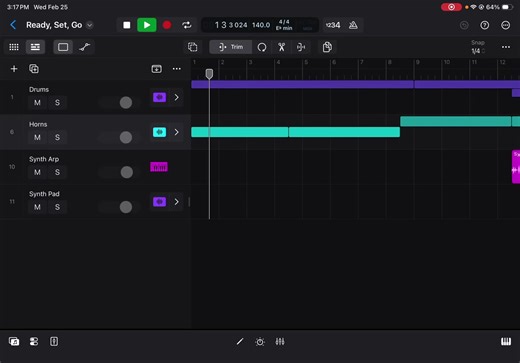Solo the Synth Pad track
Image resolution: width=520 pixels, height=363 pixels.
[57, 207]
